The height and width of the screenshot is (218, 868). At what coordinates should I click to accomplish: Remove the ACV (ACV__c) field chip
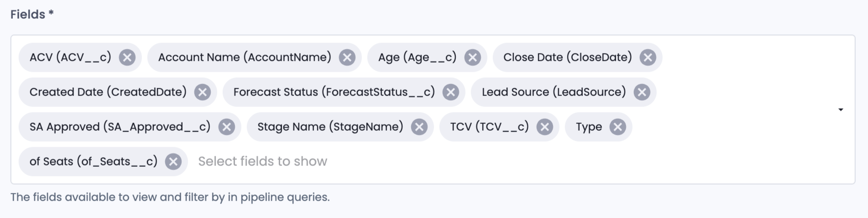[127, 58]
